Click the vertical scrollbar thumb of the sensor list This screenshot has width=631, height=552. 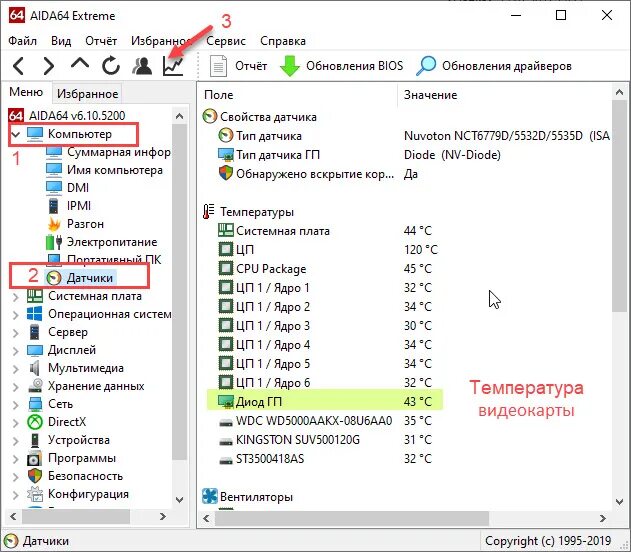click(x=619, y=205)
